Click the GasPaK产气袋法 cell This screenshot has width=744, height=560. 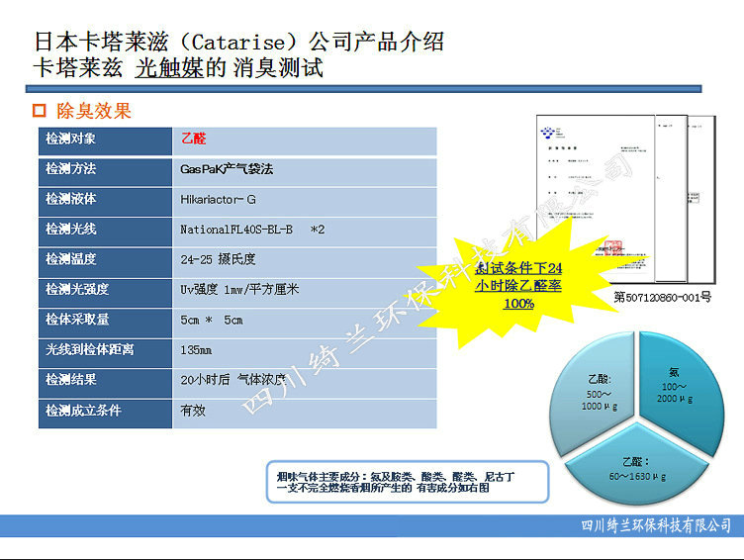click(x=304, y=169)
